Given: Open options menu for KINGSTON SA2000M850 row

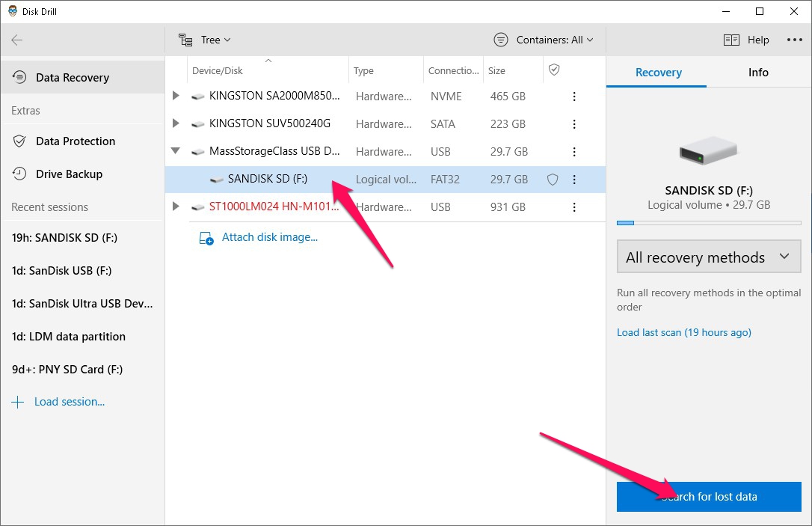Looking at the screenshot, I should point(573,97).
